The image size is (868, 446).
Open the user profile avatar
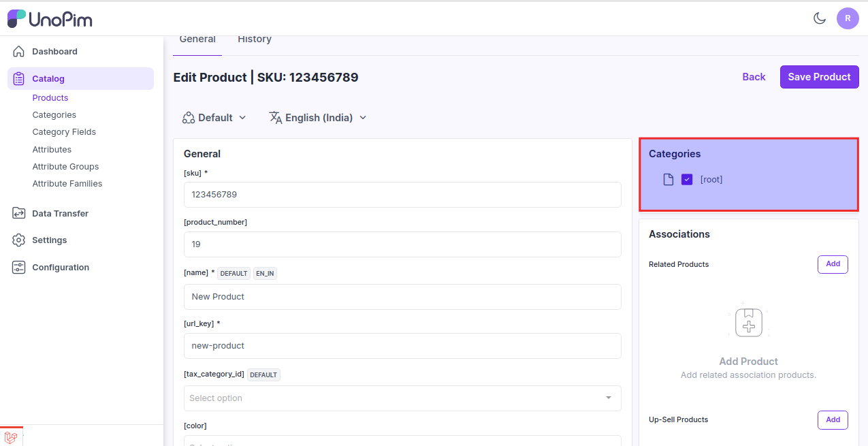848,18
